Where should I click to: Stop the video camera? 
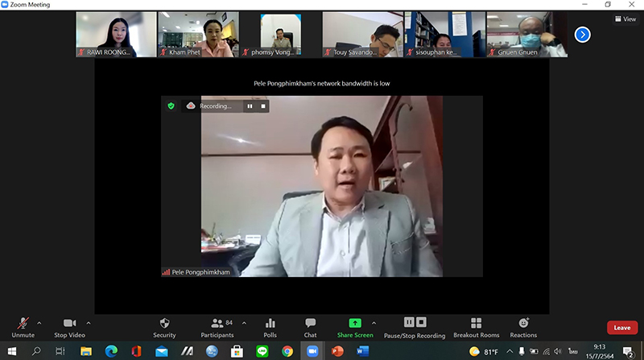(x=69, y=328)
